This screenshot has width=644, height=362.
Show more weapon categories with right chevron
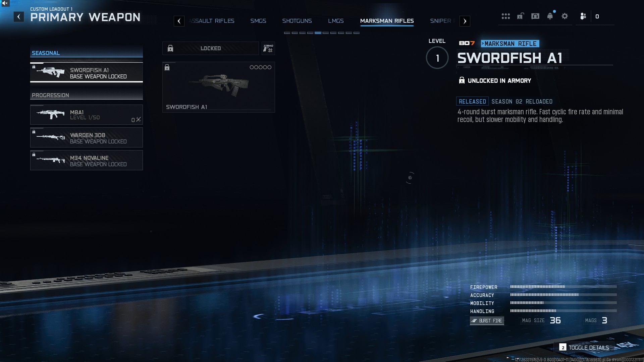click(x=465, y=21)
